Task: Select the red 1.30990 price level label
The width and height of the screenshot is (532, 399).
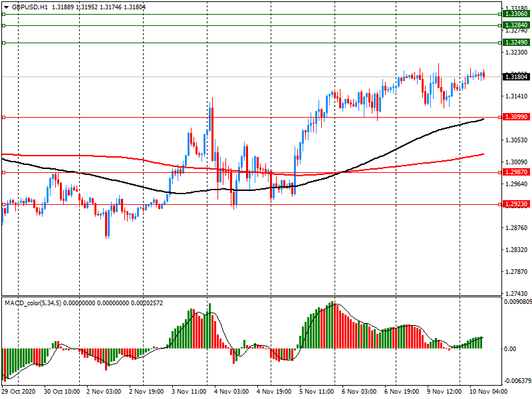Action: tap(515, 117)
